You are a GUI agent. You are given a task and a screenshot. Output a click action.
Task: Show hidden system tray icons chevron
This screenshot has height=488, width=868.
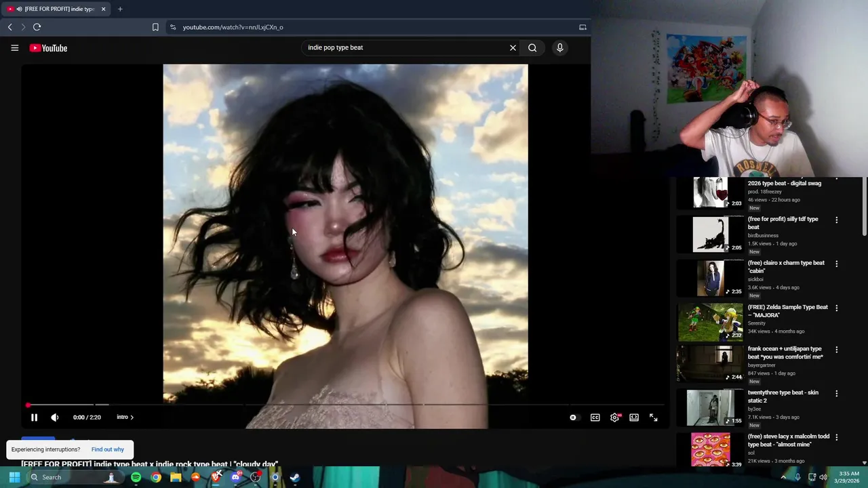[783, 477]
